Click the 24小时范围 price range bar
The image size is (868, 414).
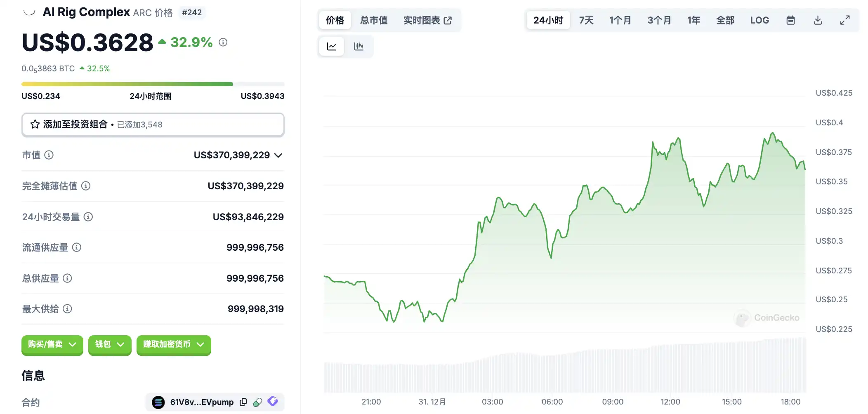pos(153,84)
